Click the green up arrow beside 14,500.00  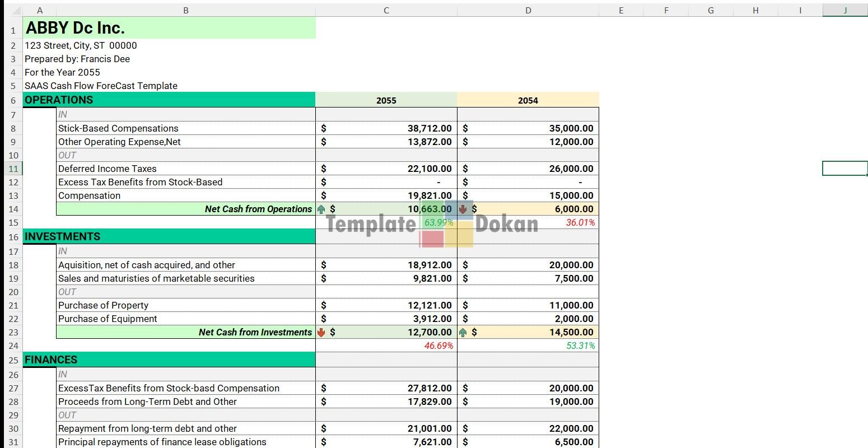(463, 332)
